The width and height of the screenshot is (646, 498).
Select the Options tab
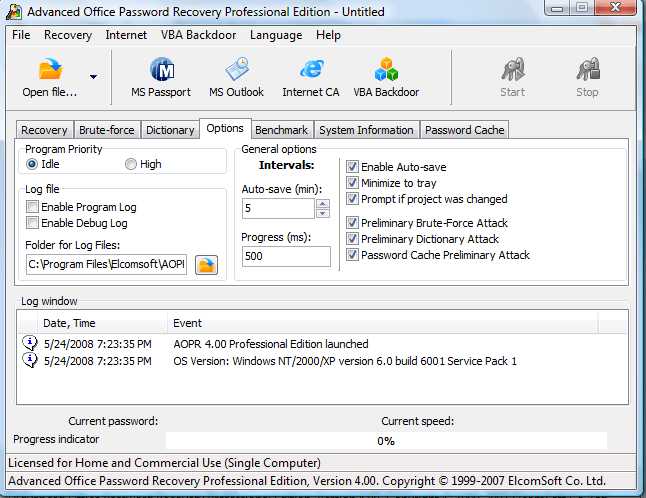pyautogui.click(x=225, y=128)
